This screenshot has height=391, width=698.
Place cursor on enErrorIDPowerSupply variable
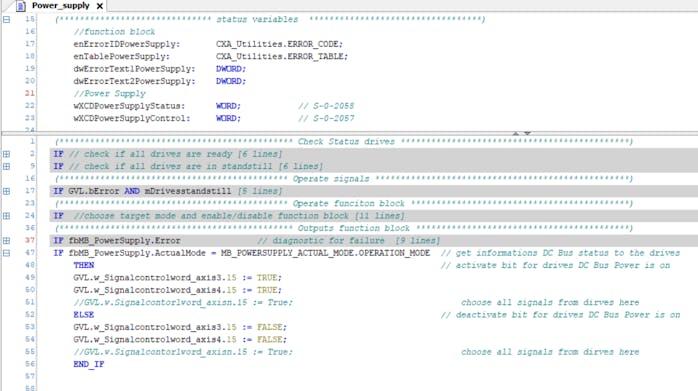click(126, 44)
